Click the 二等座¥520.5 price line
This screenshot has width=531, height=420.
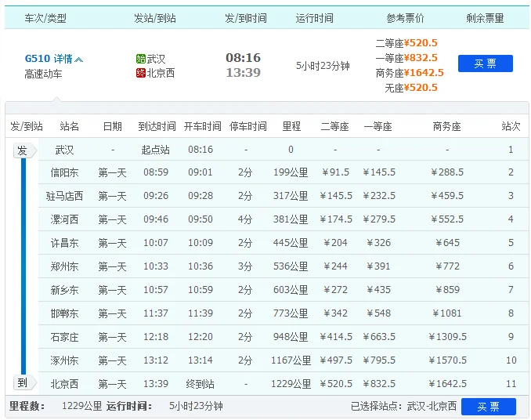coord(406,43)
